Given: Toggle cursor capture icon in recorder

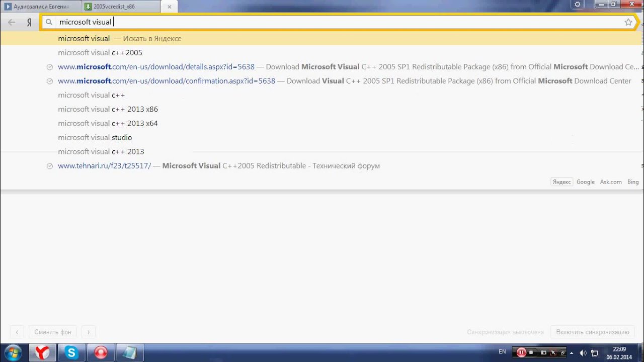Looking at the screenshot, I should click(x=553, y=352).
